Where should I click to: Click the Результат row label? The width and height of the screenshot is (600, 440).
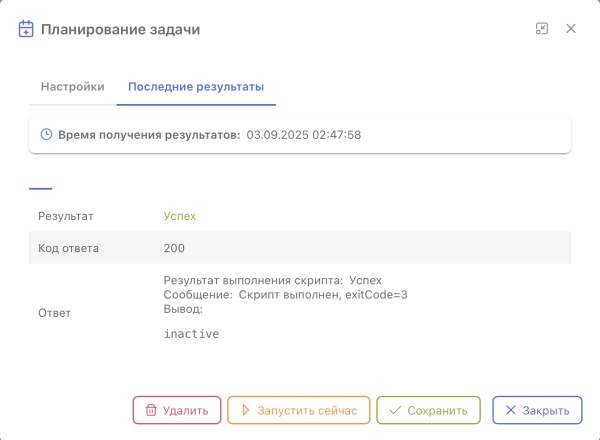pyautogui.click(x=66, y=215)
